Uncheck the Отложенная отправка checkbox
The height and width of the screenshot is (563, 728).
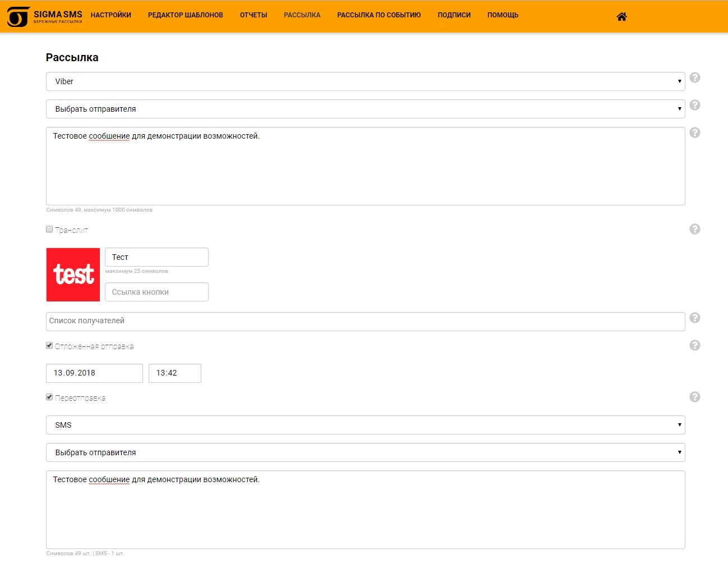click(x=49, y=345)
